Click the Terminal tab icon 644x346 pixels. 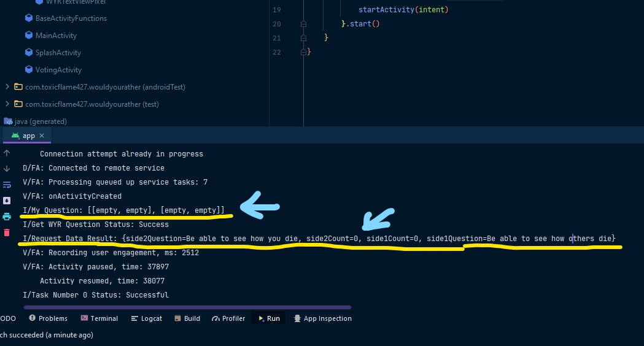pyautogui.click(x=84, y=318)
